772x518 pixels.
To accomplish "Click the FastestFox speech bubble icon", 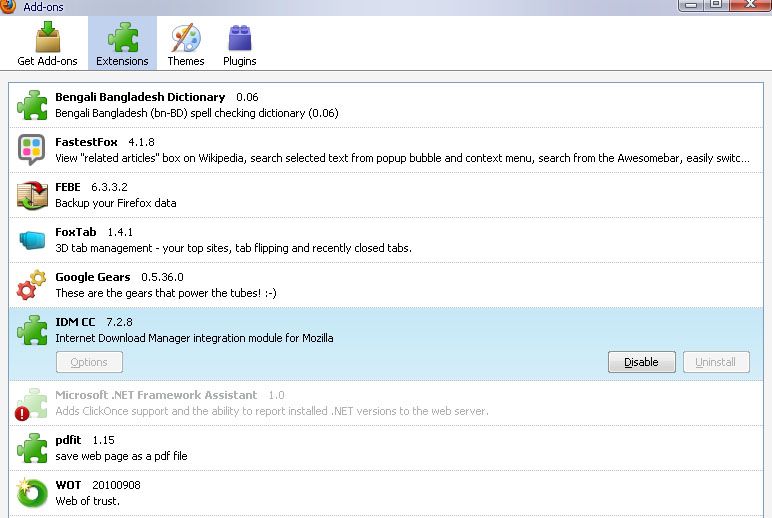I will point(32,149).
